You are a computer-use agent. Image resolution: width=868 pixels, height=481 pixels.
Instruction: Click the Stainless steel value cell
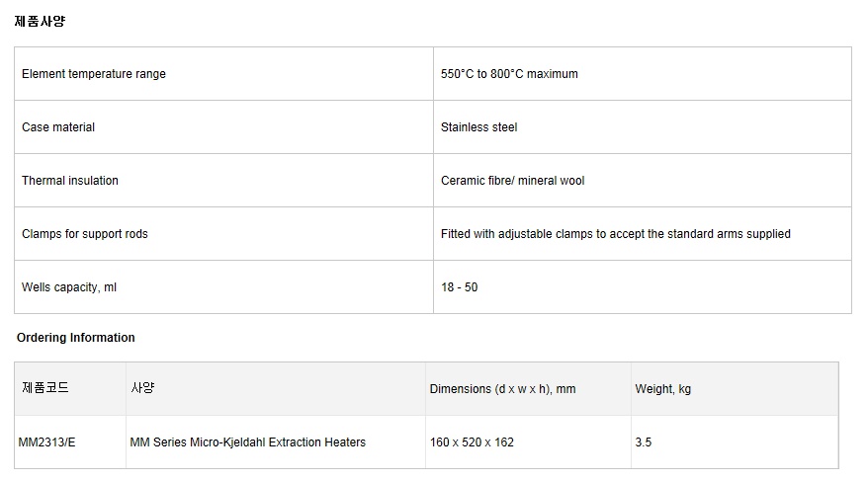(x=643, y=127)
